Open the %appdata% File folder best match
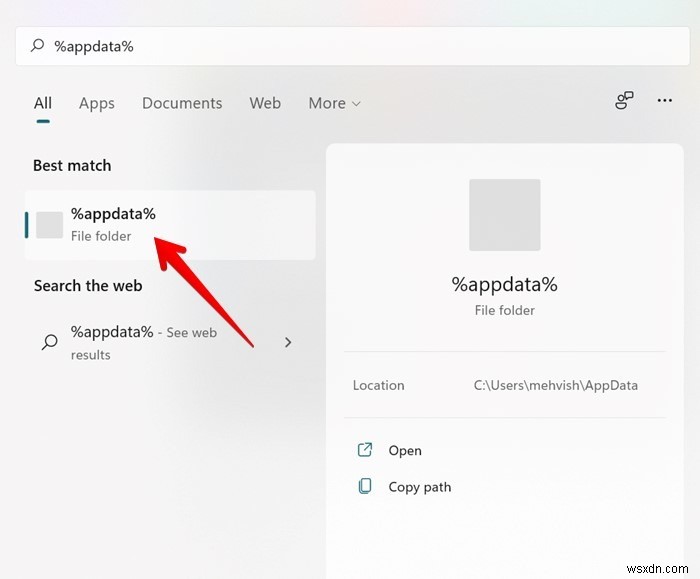Screen dimensions: 700x579 click(170, 225)
